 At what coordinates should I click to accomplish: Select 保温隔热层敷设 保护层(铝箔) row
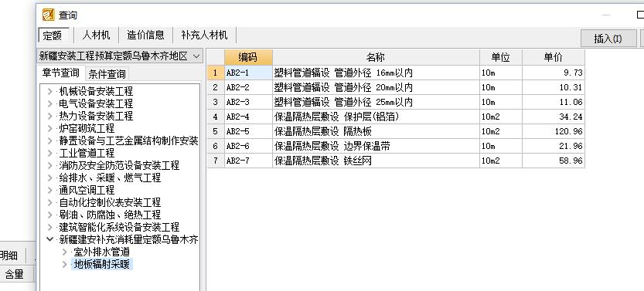tap(376, 117)
